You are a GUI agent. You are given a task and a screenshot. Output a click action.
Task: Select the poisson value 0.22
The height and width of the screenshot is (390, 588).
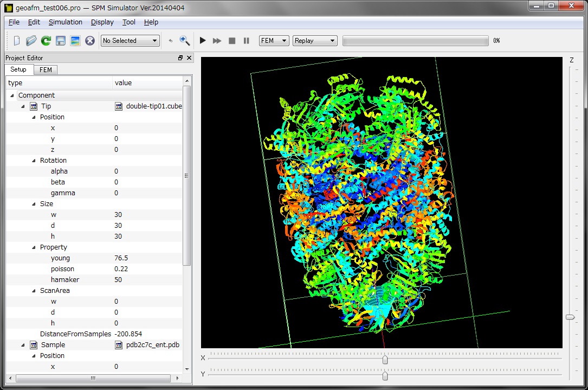pos(121,269)
